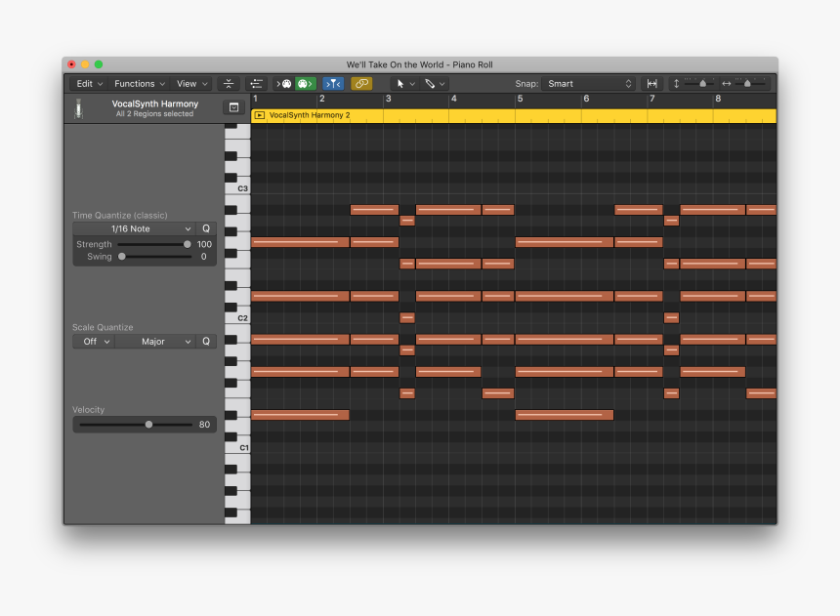Click bar 8 in the ruler

coord(718,99)
